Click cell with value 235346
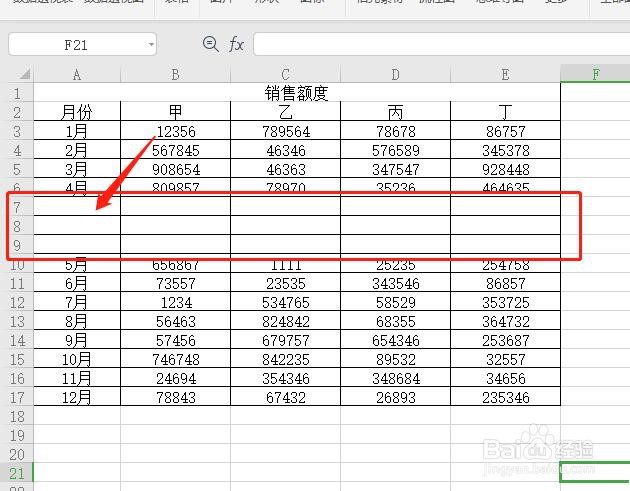 tap(505, 397)
